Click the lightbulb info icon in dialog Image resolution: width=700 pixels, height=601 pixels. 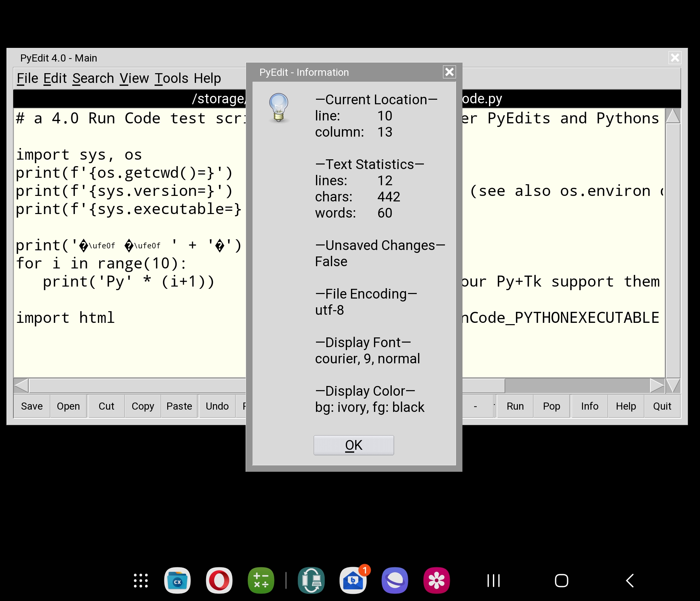(x=278, y=108)
